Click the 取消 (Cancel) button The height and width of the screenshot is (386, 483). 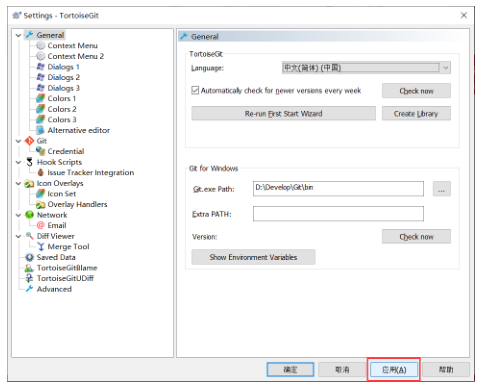342,369
